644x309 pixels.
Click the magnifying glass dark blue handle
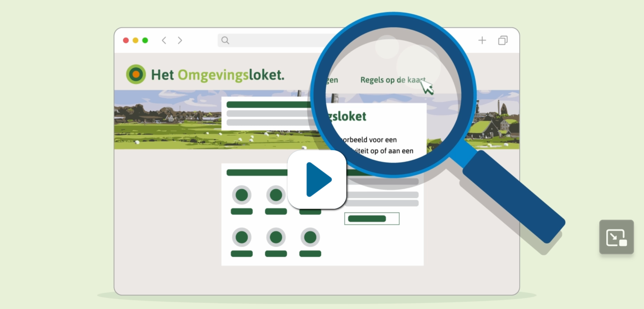(514, 196)
